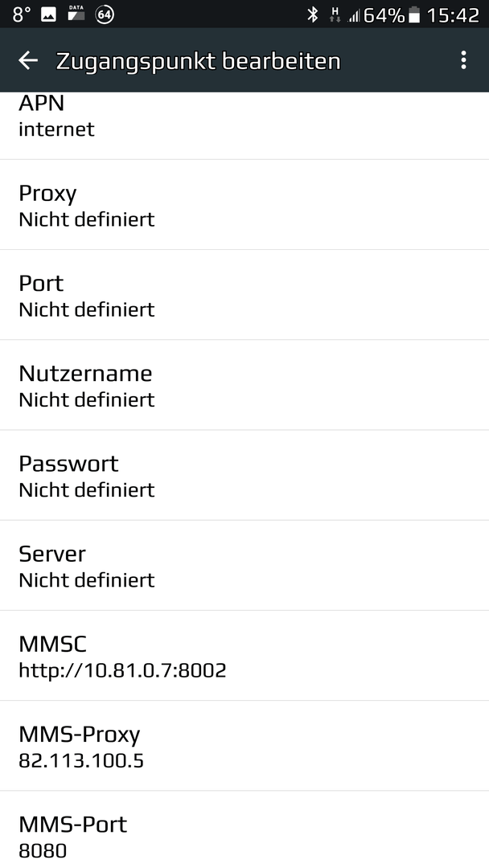The height and width of the screenshot is (868, 489).
Task: Tap the DATA notification icon
Action: point(76,14)
